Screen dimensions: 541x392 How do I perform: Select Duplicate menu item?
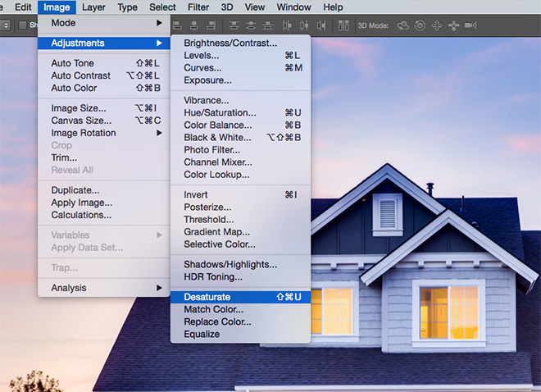[104, 190]
